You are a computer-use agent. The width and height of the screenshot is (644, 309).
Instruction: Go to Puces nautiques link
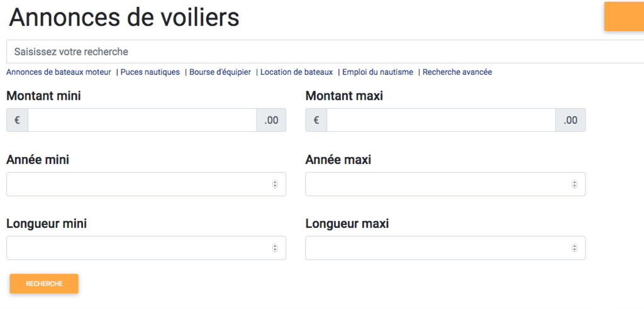(x=150, y=72)
